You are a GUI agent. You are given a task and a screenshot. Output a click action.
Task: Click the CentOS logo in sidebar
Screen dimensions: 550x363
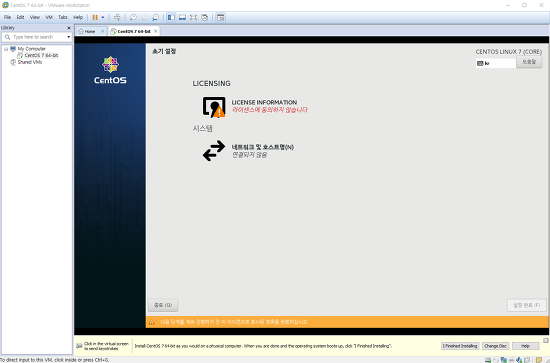[110, 70]
